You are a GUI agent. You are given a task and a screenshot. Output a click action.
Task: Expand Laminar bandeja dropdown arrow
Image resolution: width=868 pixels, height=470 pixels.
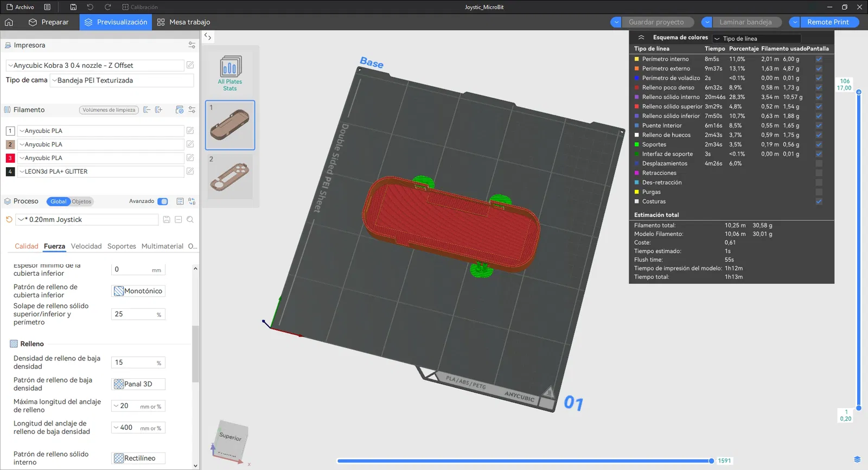pos(706,22)
